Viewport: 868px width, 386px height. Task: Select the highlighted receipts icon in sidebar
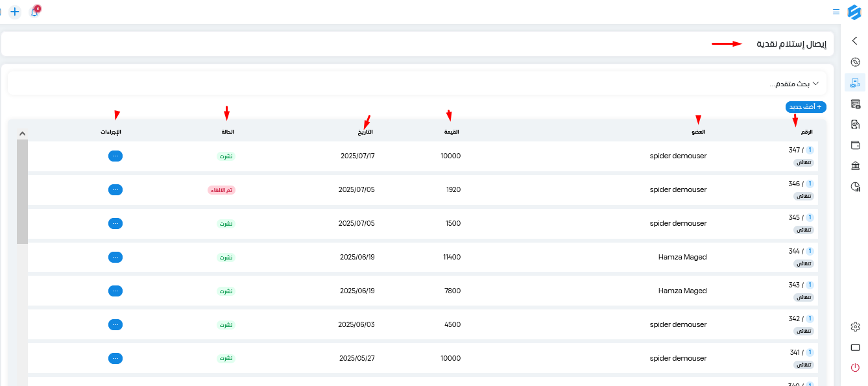point(855,83)
